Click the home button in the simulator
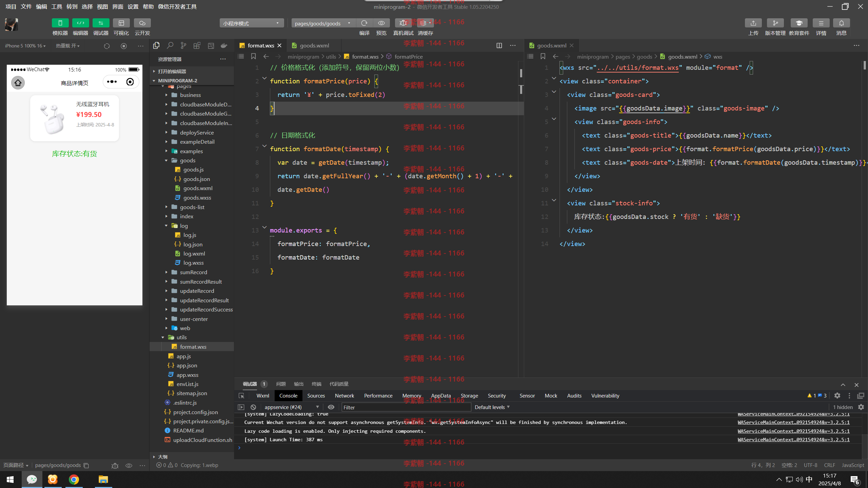 coord(18,82)
